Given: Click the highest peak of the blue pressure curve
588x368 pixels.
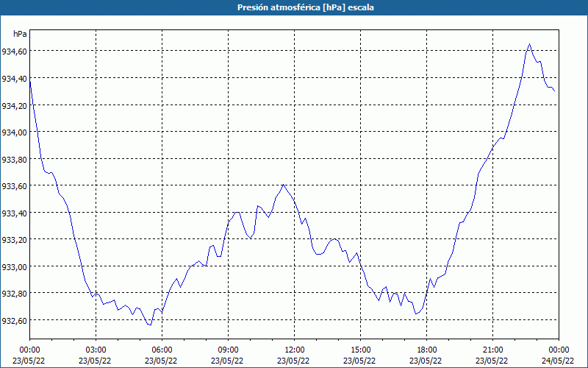Looking at the screenshot, I should [529, 44].
